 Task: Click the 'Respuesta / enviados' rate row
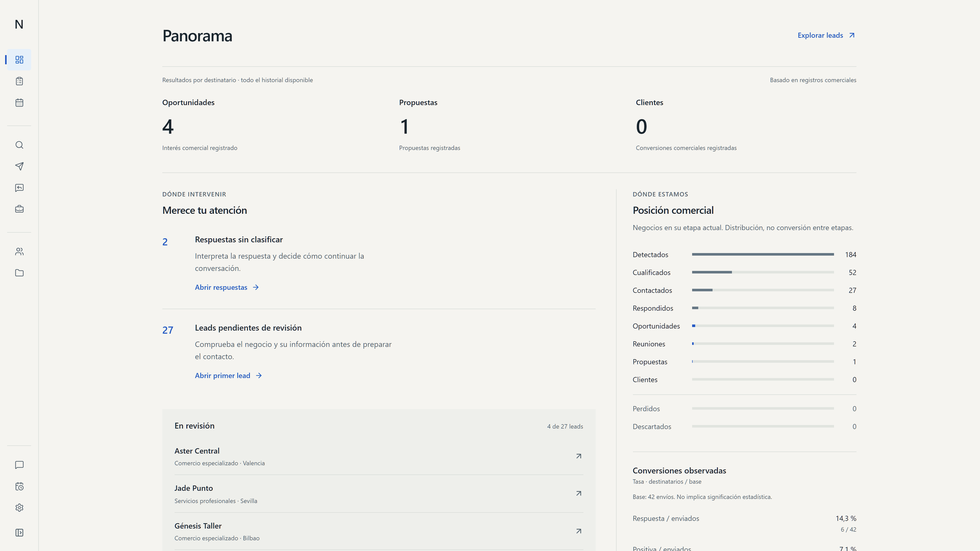coord(744,523)
